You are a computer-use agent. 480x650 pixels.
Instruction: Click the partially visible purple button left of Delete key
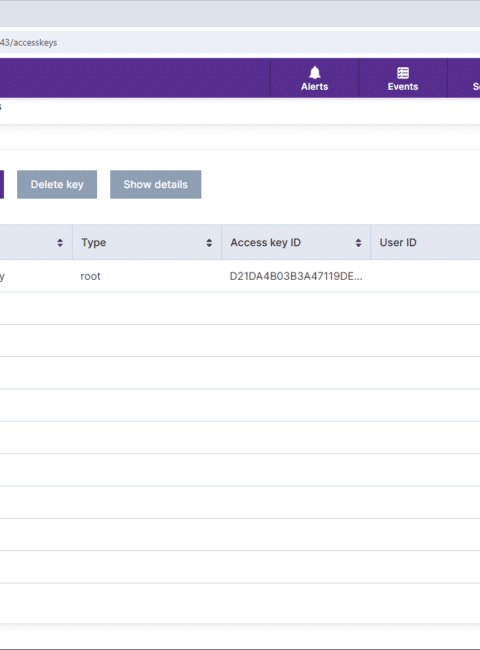pos(2,184)
